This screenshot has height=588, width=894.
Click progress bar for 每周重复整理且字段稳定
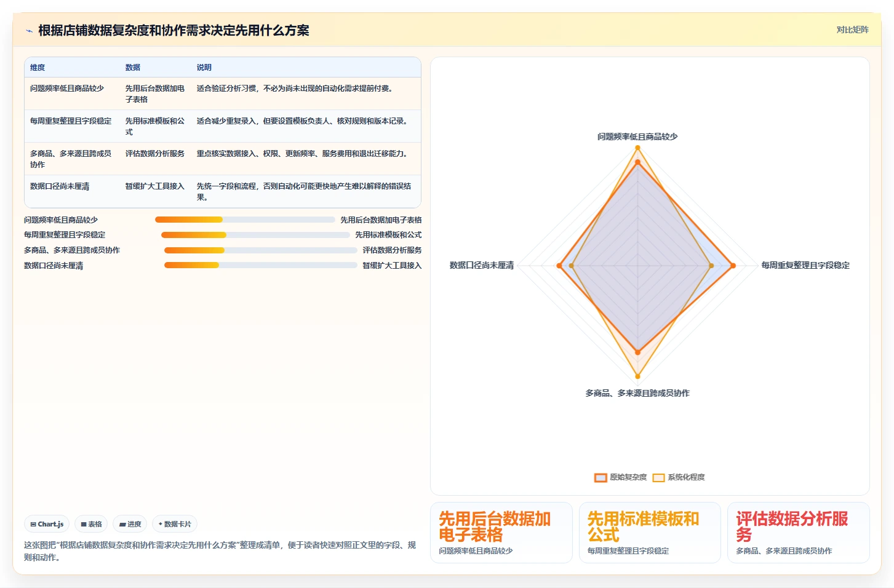(255, 235)
